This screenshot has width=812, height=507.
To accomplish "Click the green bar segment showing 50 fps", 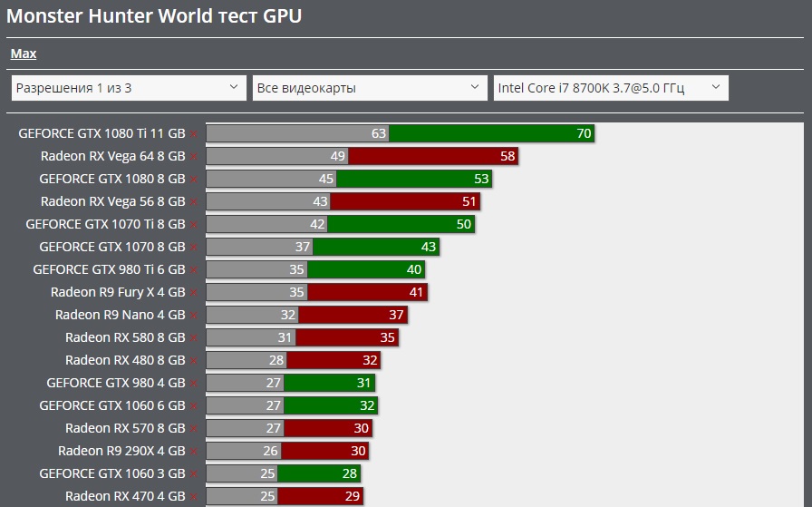I will (401, 224).
